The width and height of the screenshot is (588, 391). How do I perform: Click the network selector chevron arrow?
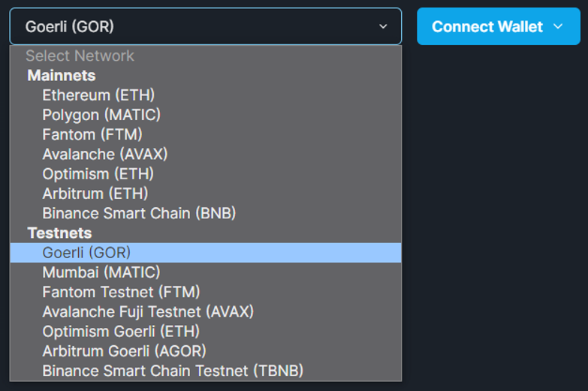point(383,27)
